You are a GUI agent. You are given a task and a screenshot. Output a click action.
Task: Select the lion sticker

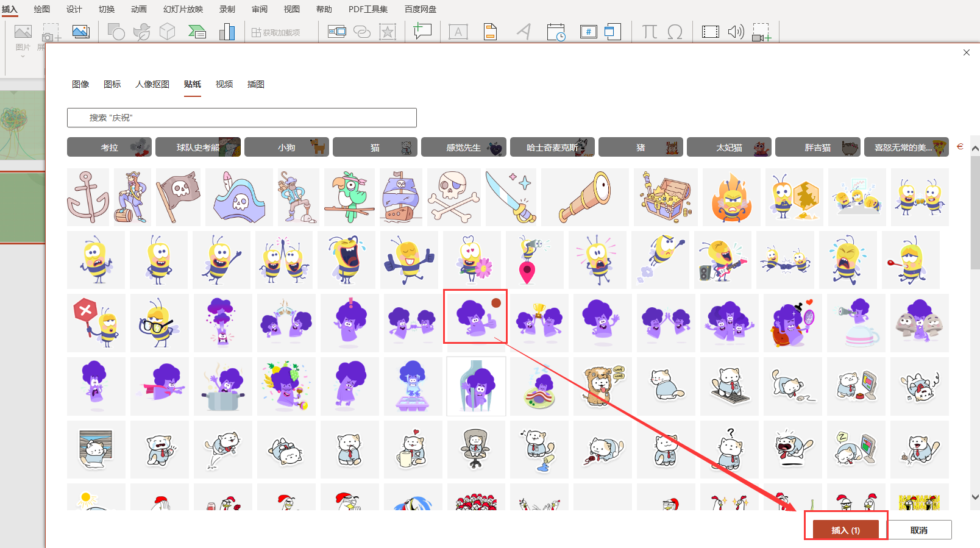(603, 386)
